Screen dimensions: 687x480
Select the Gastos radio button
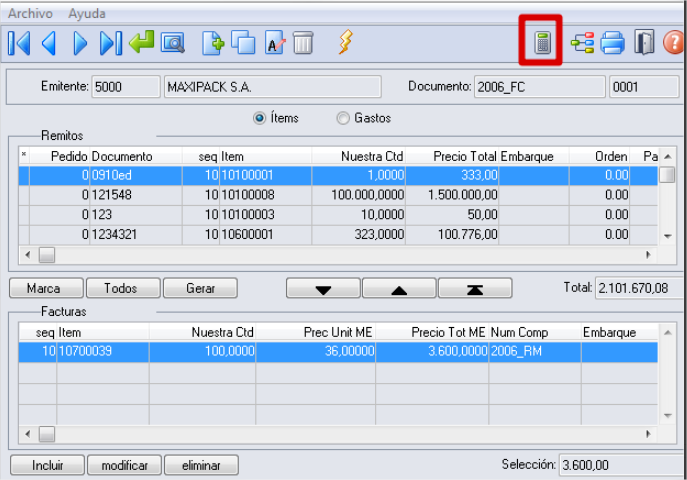pyautogui.click(x=343, y=118)
